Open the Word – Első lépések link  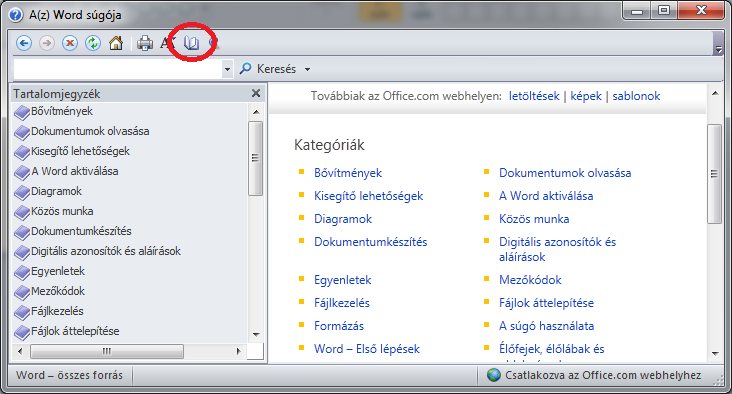(x=366, y=349)
